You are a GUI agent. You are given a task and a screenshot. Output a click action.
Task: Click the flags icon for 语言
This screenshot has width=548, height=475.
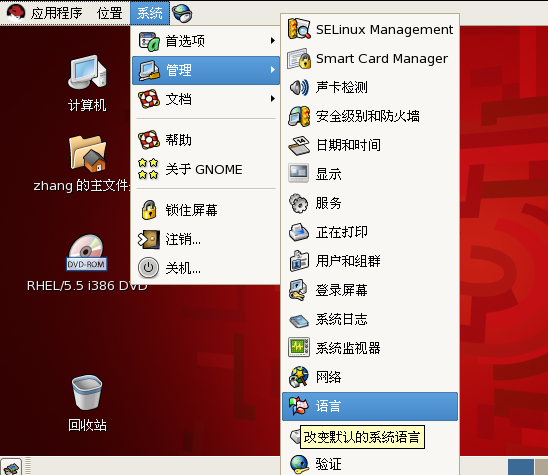(299, 406)
